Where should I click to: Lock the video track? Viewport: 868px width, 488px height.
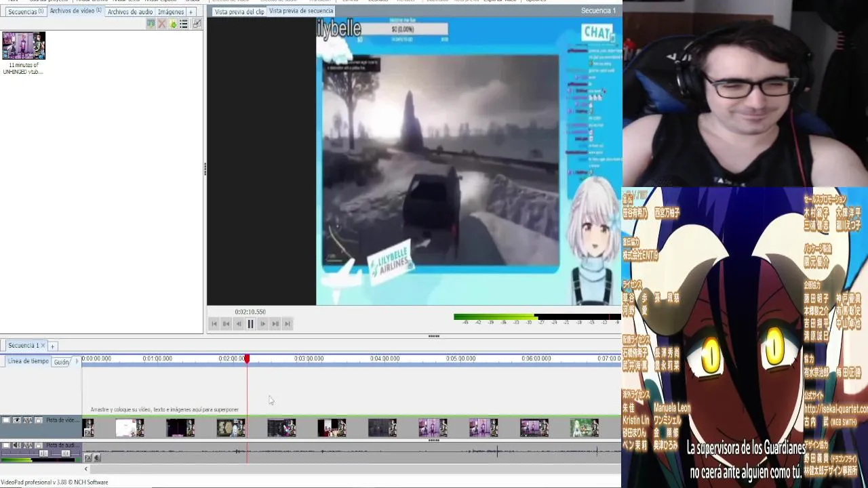39,420
